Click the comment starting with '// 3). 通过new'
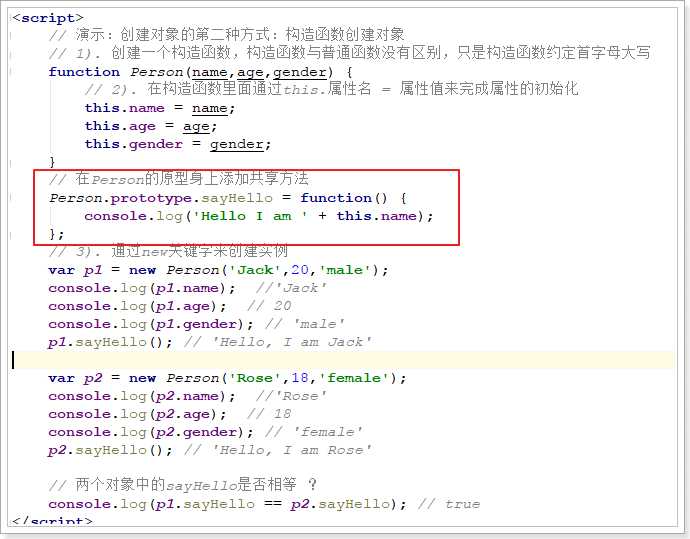The height and width of the screenshot is (539, 690). (168, 251)
